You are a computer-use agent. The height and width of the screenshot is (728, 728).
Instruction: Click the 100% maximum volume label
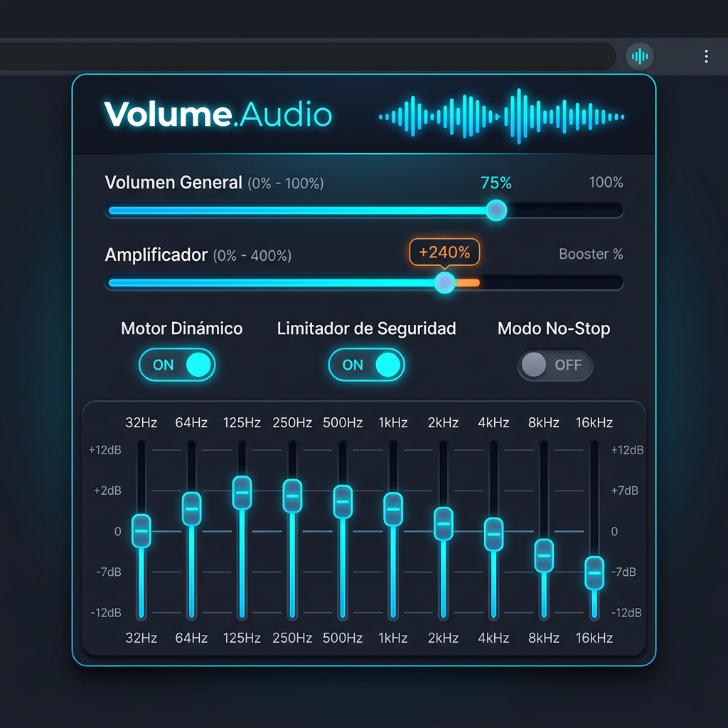[606, 182]
